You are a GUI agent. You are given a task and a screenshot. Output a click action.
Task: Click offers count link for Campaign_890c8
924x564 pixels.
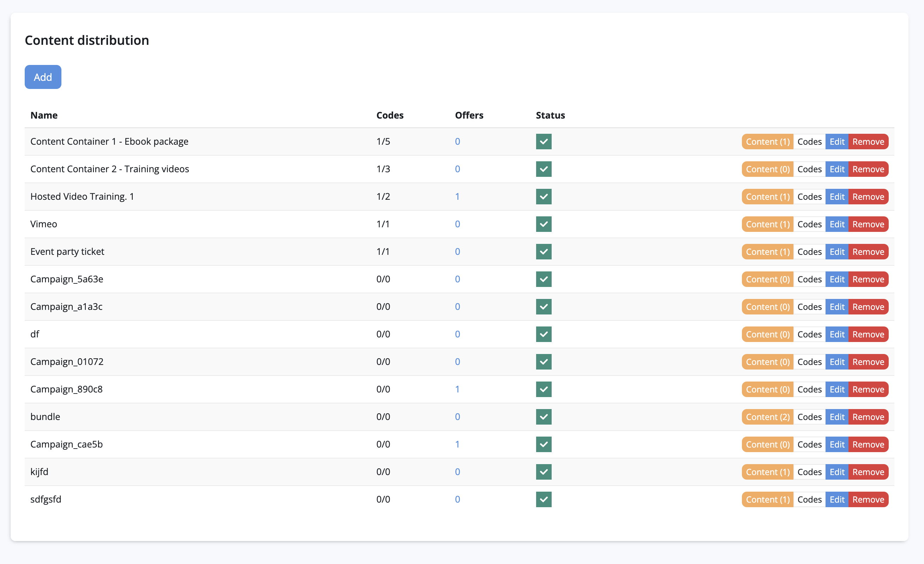[x=457, y=389]
